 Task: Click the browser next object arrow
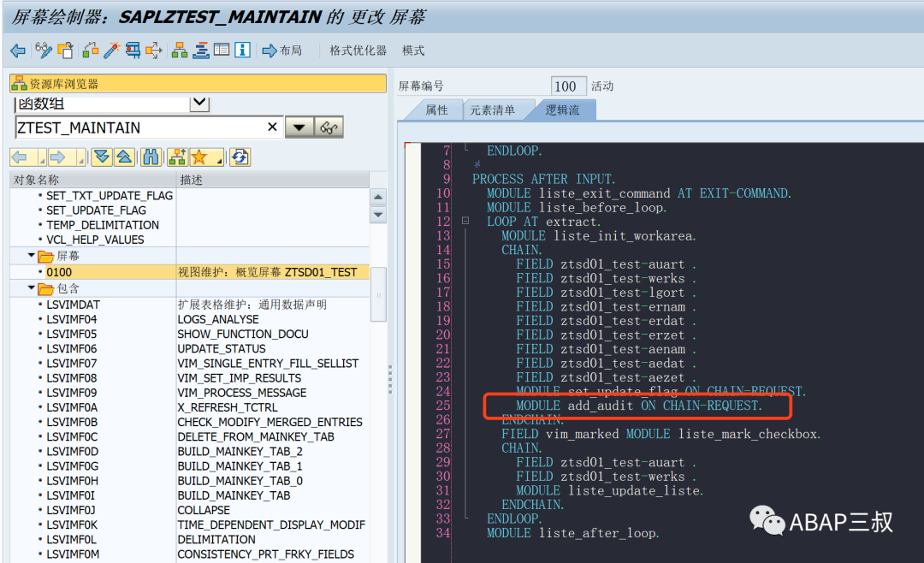pos(58,157)
